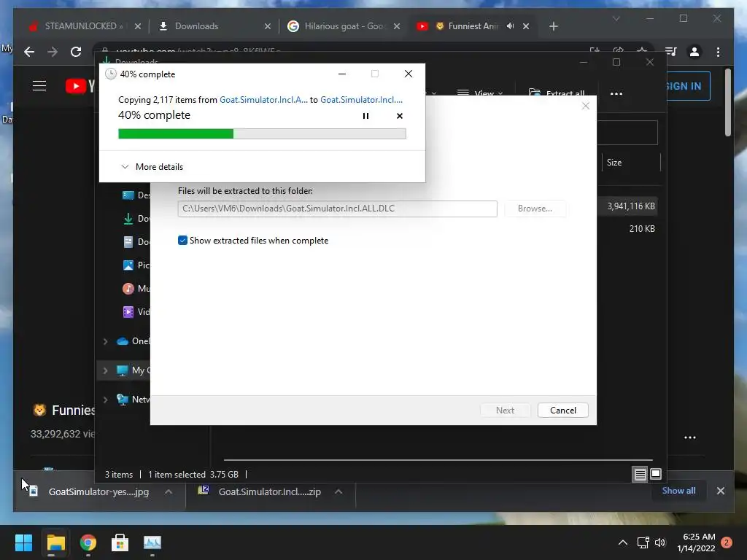Close the Chrome downloads bar
This screenshot has height=560, width=747.
click(720, 491)
